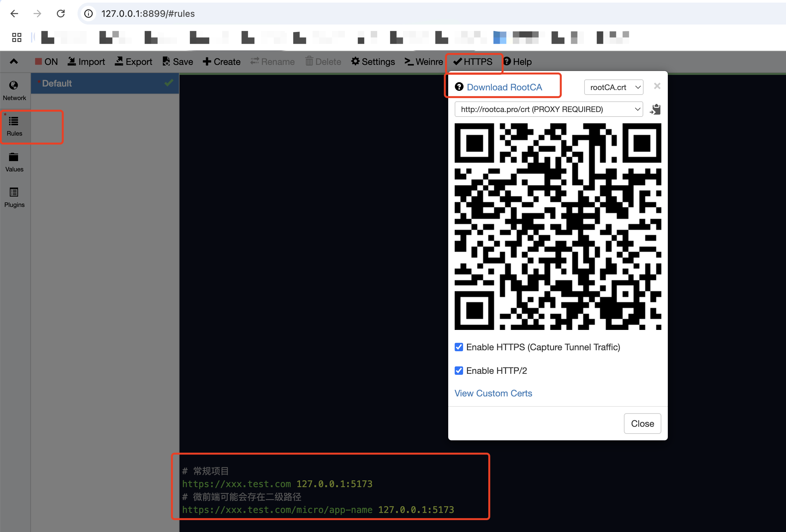Open the rootca.pro/crt URL dropdown
This screenshot has width=786, height=532.
tap(549, 109)
